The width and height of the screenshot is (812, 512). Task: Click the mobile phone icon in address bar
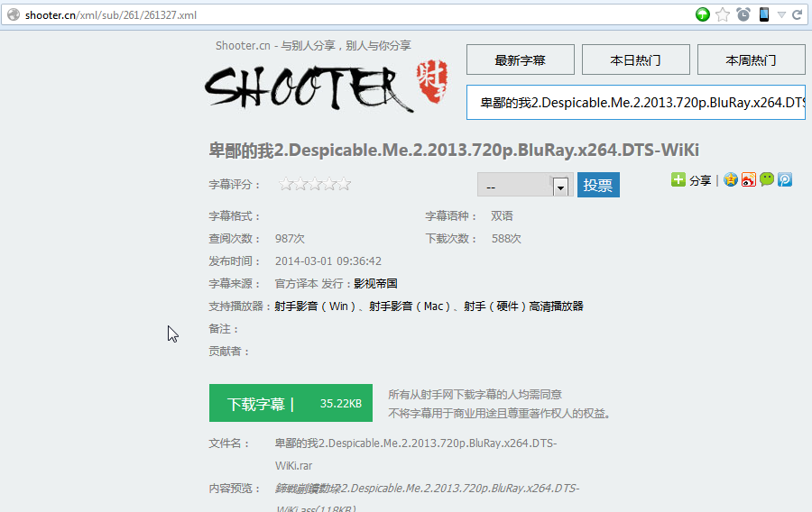pyautogui.click(x=764, y=14)
